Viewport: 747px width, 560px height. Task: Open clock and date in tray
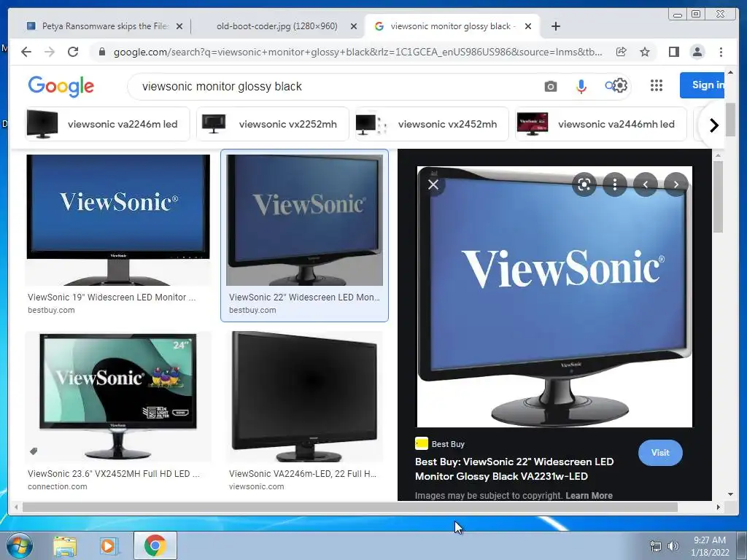(x=710, y=546)
